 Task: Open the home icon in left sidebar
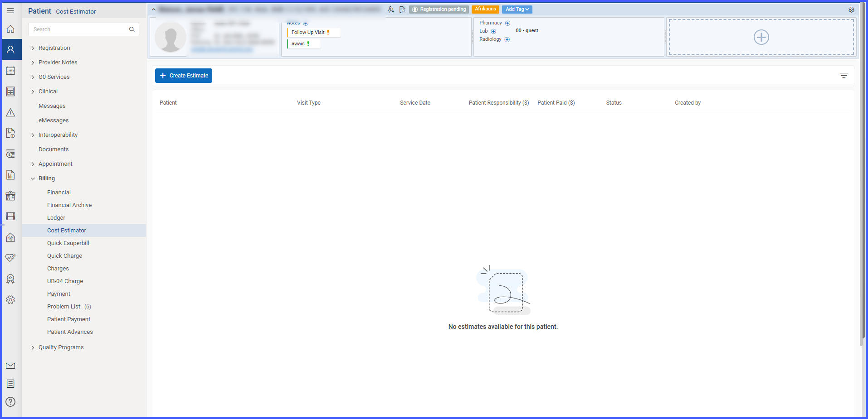10,29
